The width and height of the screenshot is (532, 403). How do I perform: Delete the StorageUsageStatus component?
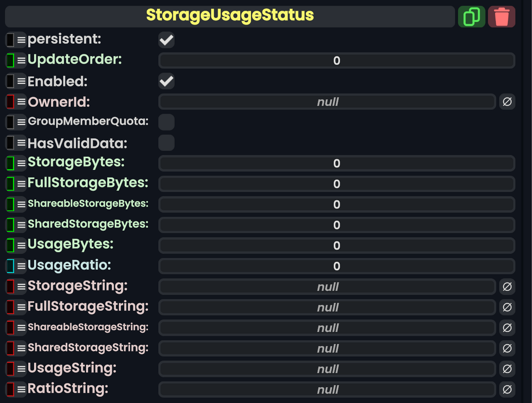[501, 16]
